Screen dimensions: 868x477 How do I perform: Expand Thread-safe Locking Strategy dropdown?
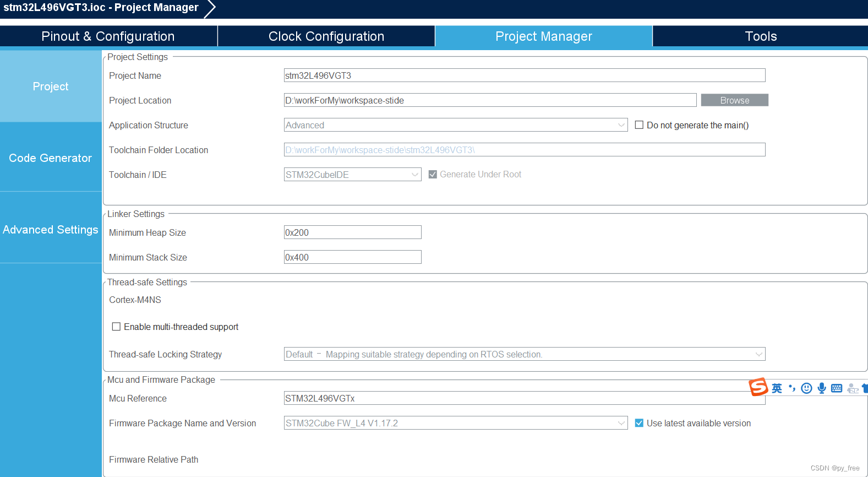pos(525,354)
